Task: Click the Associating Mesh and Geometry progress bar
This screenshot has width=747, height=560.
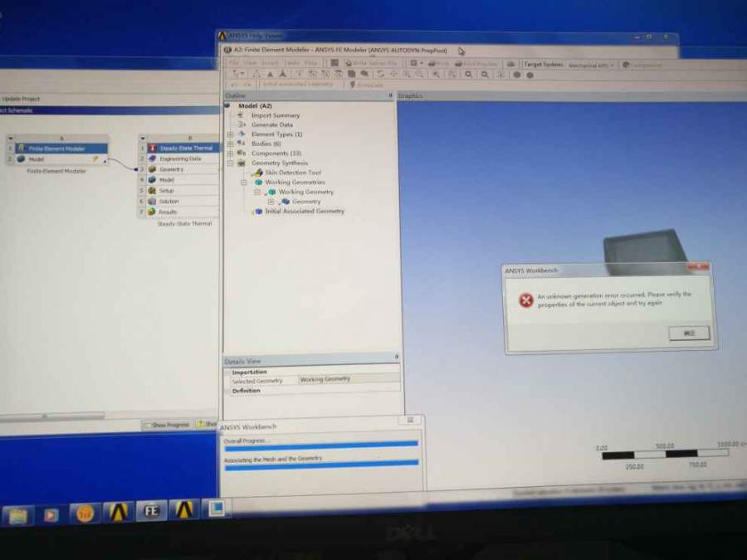Action: (321, 464)
